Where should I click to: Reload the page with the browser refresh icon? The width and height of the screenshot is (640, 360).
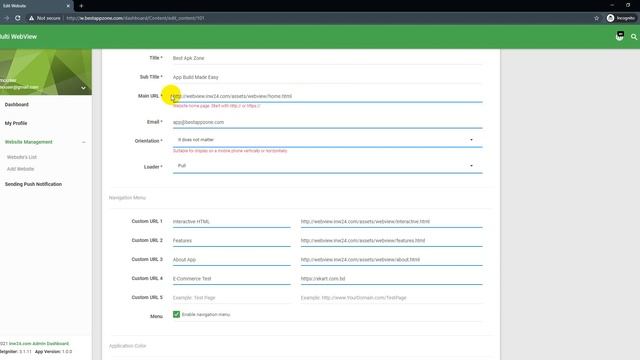click(18, 18)
